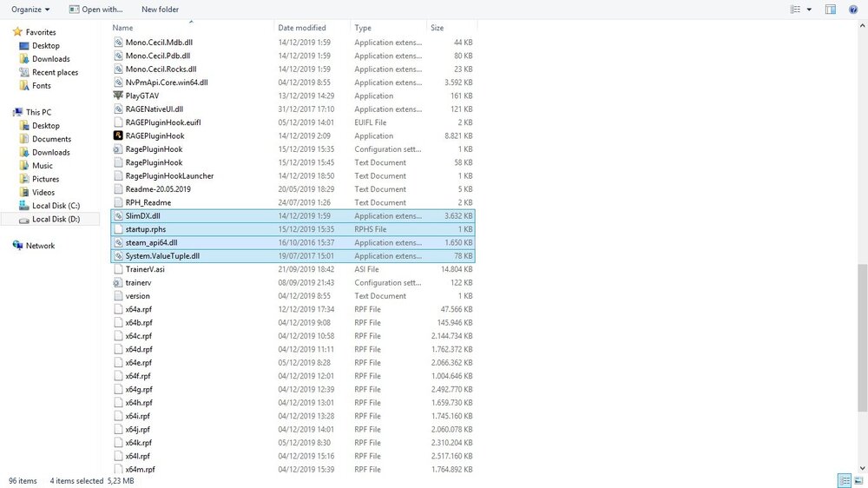
Task: Select Favorites star in sidebar
Action: 17,32
